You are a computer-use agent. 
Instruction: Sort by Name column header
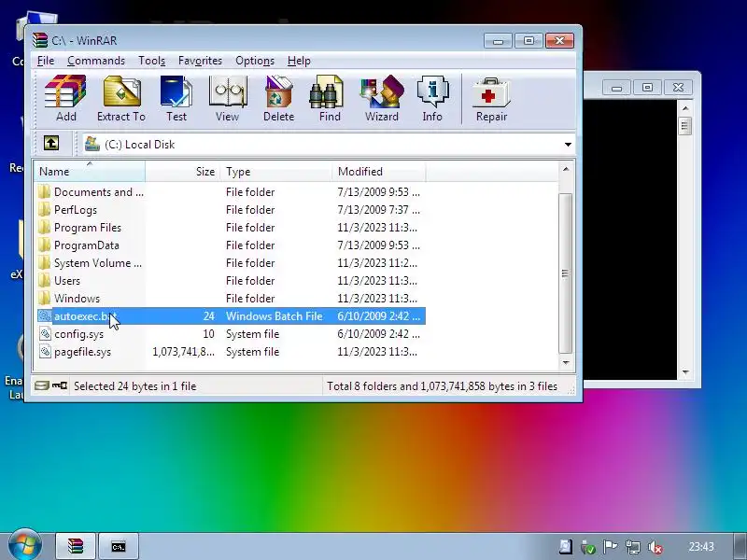[89, 172]
